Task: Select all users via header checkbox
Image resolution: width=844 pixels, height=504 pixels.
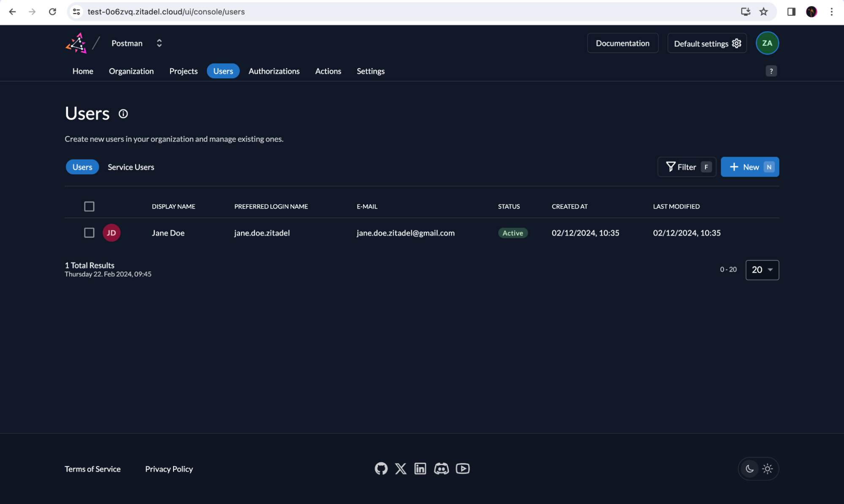Action: (89, 206)
